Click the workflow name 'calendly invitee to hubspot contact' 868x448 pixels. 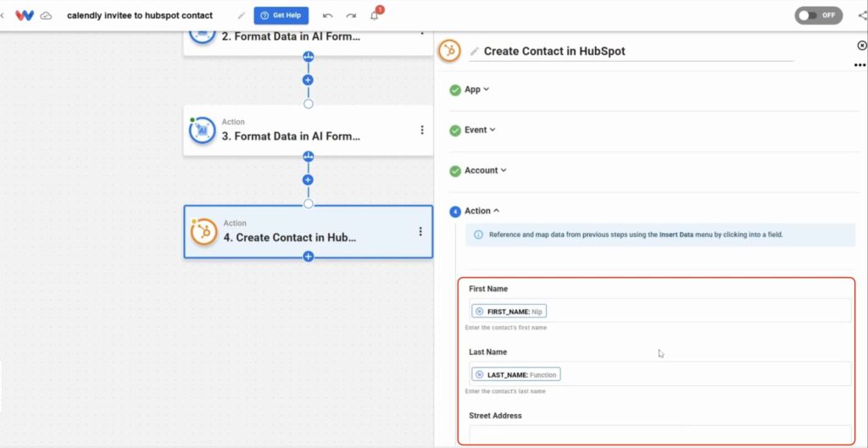(140, 15)
